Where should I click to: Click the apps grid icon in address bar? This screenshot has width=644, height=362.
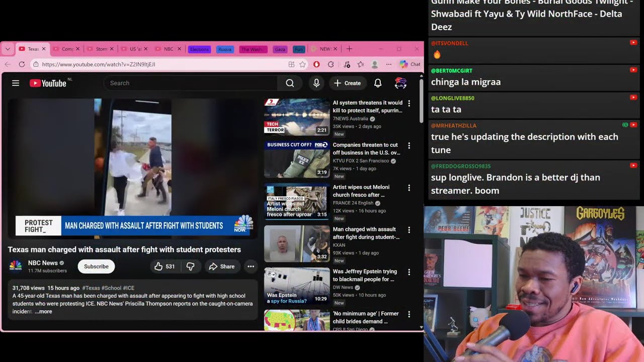291,64
